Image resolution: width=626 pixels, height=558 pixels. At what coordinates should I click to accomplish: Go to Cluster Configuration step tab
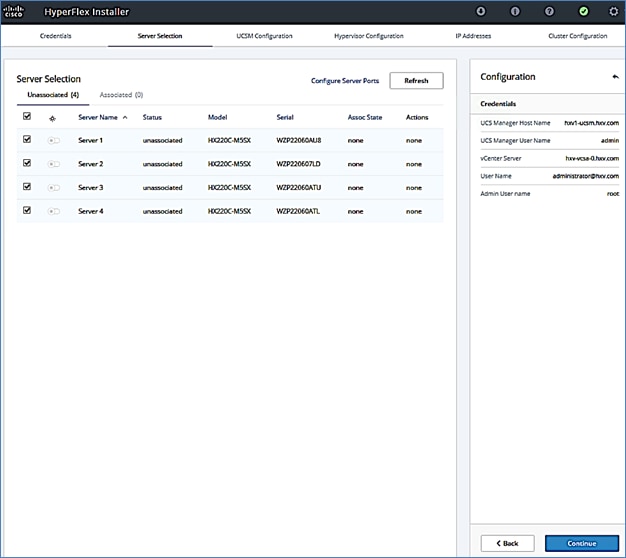pos(578,36)
